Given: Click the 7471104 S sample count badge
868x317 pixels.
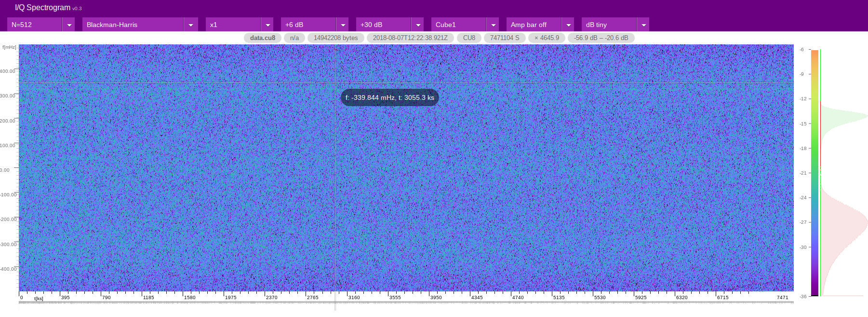Looking at the screenshot, I should (x=505, y=38).
